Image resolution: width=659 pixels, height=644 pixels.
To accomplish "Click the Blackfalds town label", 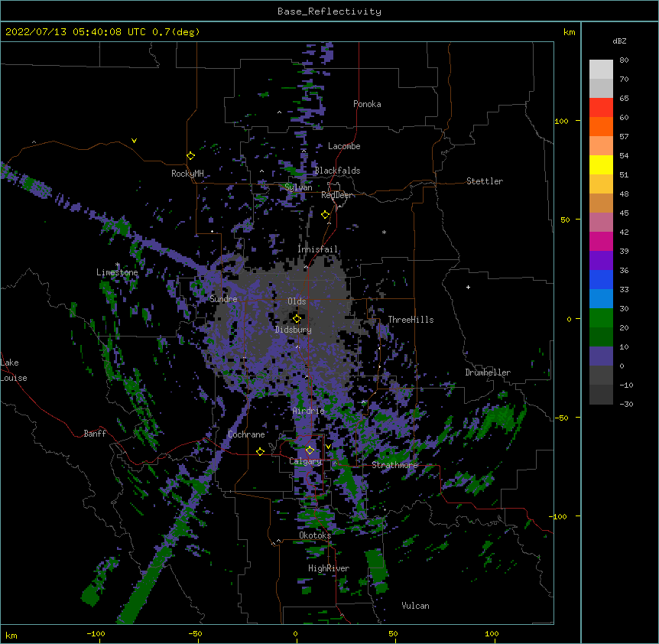I will [x=337, y=171].
